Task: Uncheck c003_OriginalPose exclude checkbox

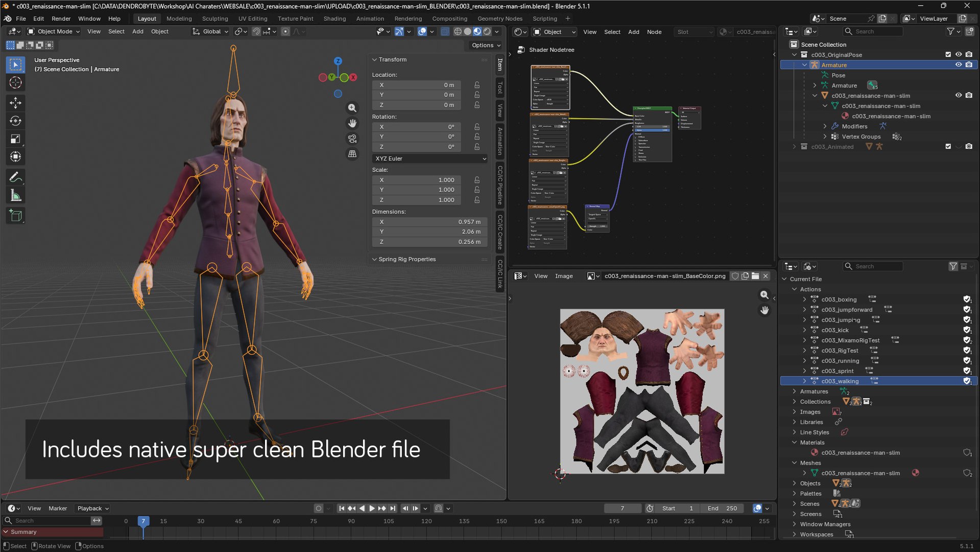Action: click(948, 55)
